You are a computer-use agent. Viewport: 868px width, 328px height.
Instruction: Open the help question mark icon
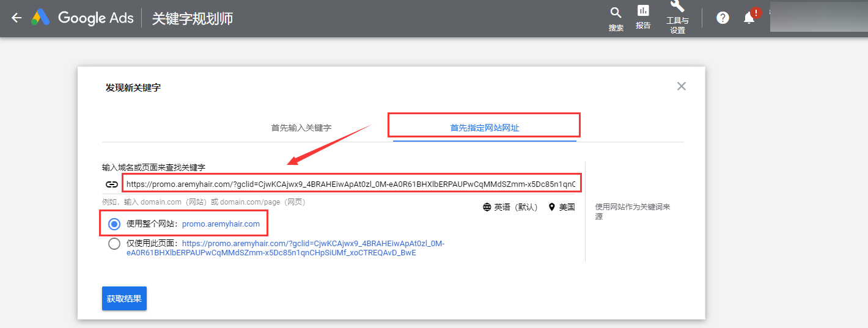pos(723,18)
